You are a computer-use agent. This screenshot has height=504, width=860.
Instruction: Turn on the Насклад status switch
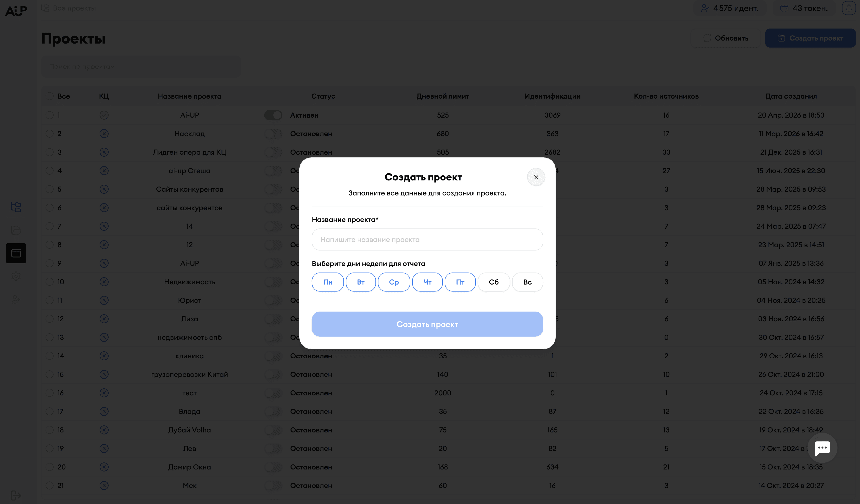[x=273, y=133]
